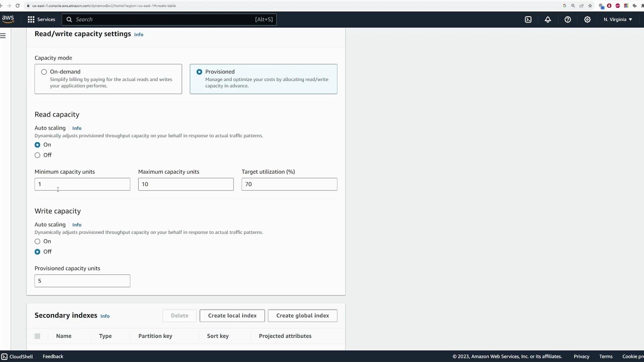Click the Read capacity Minimum capacity units field
Viewport: 644px width, 362px height.
(x=82, y=184)
